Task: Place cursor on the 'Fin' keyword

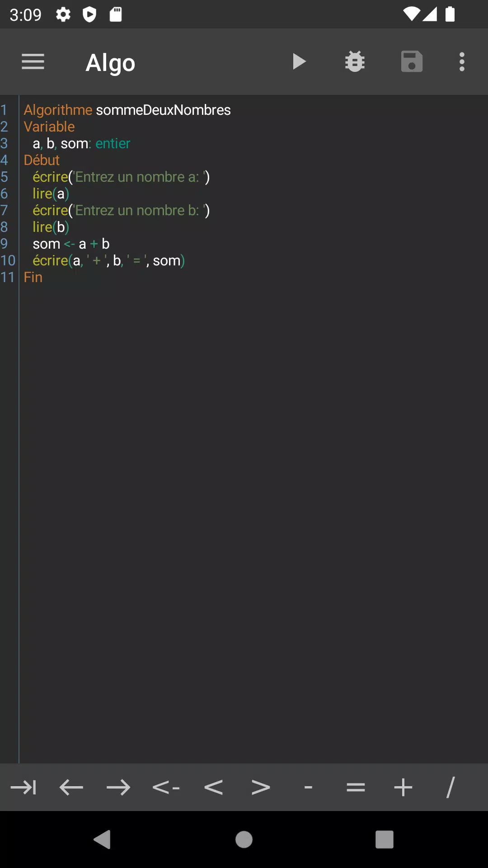Action: 33,277
